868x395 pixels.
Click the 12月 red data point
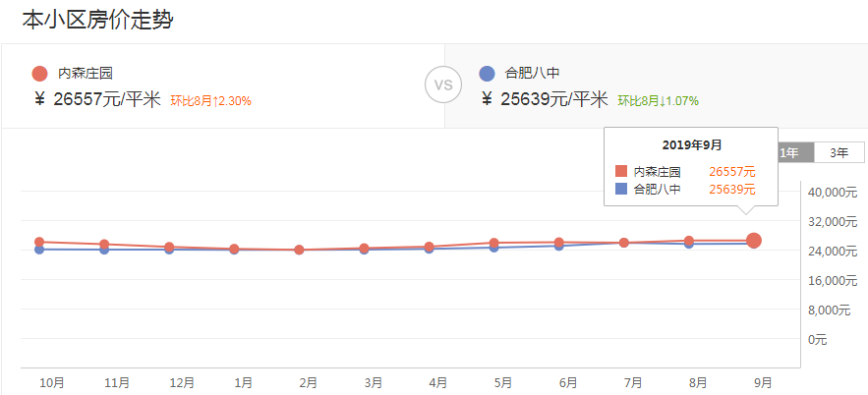pyautogui.click(x=169, y=247)
